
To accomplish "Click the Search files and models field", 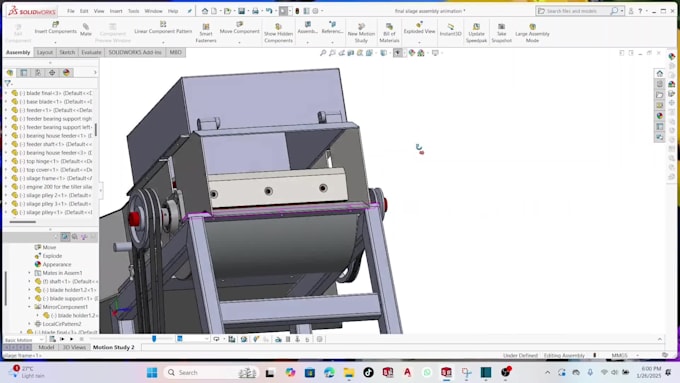I will pos(575,11).
